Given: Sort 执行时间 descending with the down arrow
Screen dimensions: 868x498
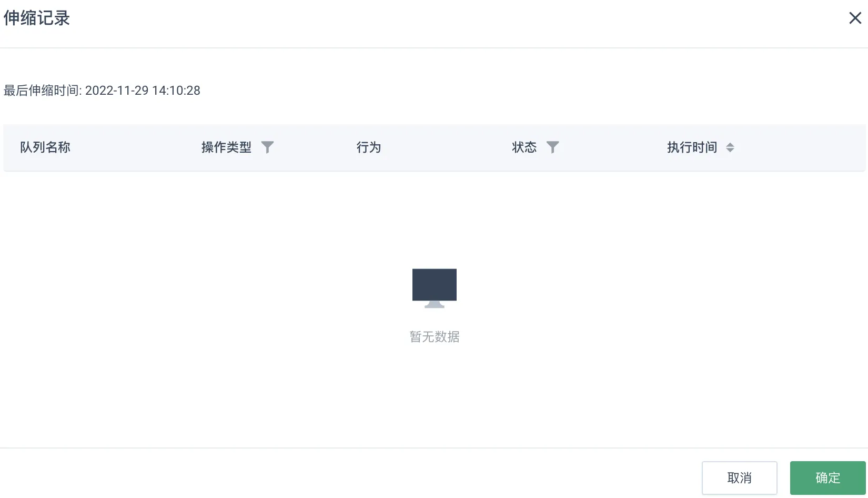Looking at the screenshot, I should [730, 151].
